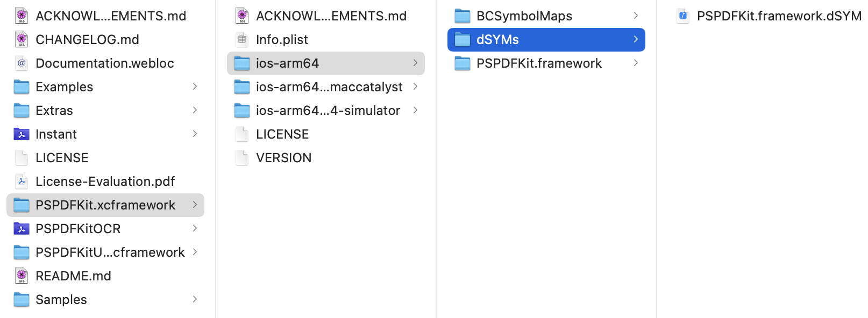Click the PSPDFKitOCR icon in the sidebar column
868x318 pixels.
(22, 228)
